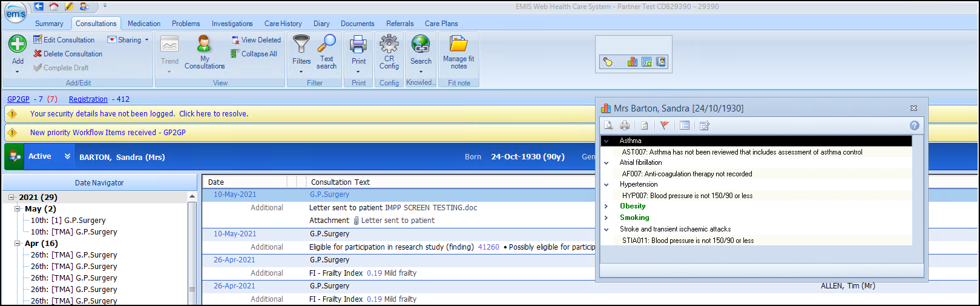The image size is (980, 306).
Task: Click the printer icon in Barton popup
Action: [x=625, y=125]
